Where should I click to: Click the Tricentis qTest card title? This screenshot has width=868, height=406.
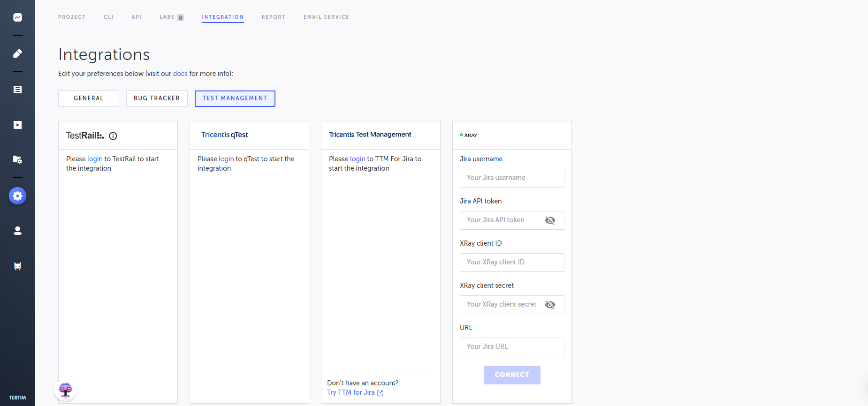(x=225, y=135)
